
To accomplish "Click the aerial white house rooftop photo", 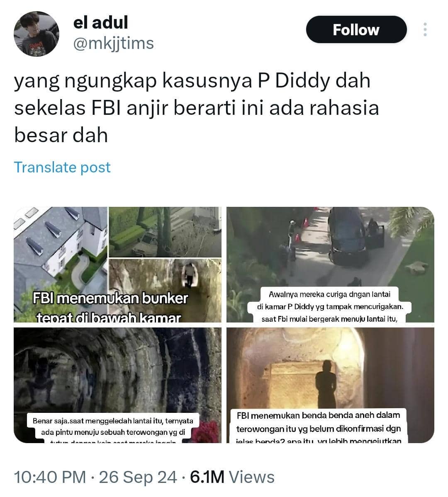I will [x=61, y=264].
